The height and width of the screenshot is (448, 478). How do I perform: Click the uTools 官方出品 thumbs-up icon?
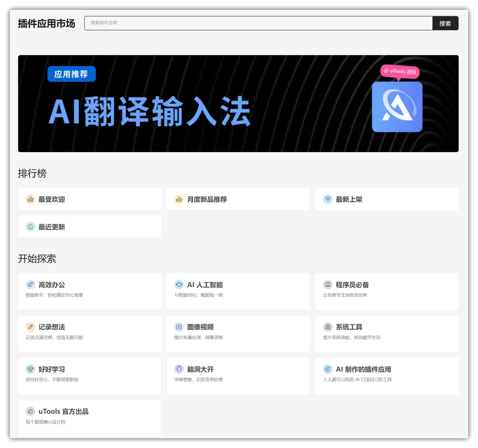pyautogui.click(x=30, y=411)
